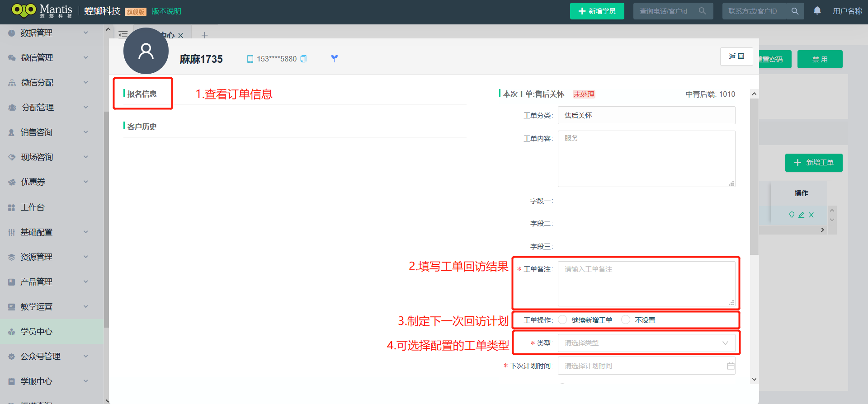Open 报名信息 section tab
This screenshot has width=868, height=404.
[x=142, y=94]
